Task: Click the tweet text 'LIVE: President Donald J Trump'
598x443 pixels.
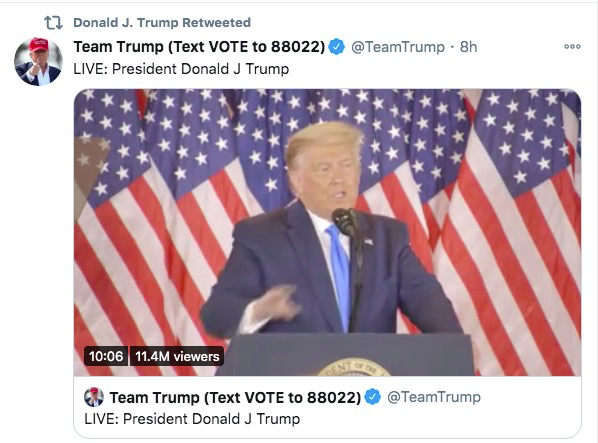Action: click(x=181, y=69)
